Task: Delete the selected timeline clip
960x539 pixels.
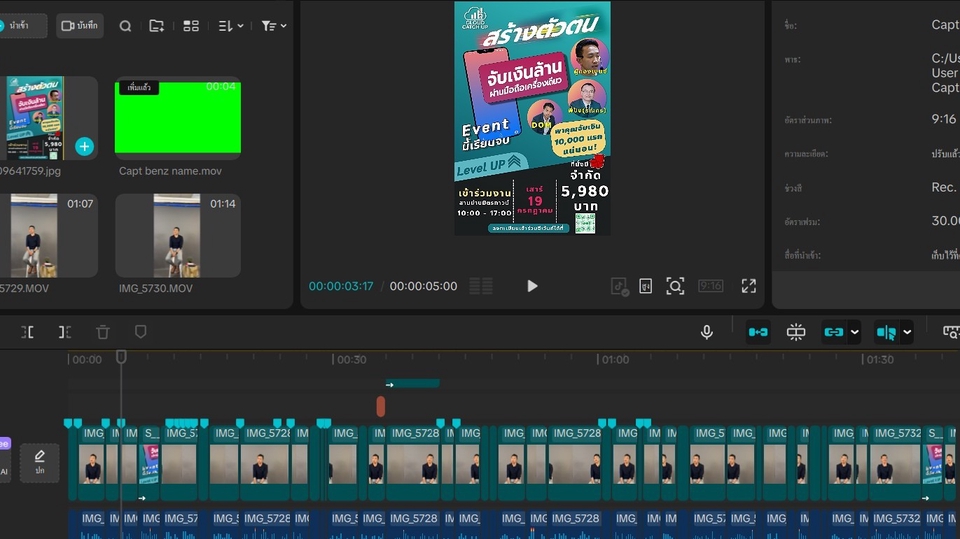Action: 103,332
